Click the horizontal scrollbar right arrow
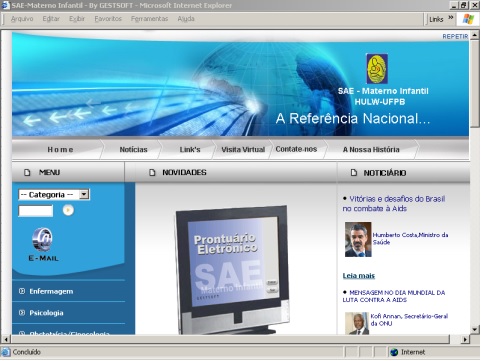Viewport: 481px width, 361px height. (465, 339)
